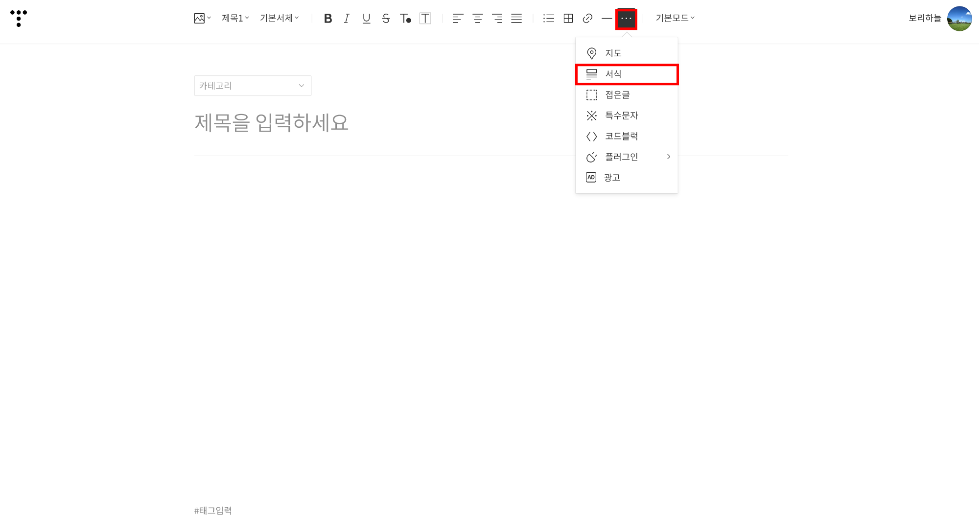Expand the 제목1 heading style dropdown
This screenshot has height=532, width=980.
tap(235, 18)
